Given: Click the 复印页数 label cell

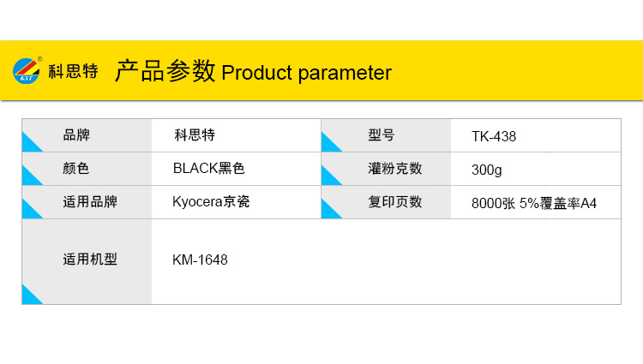Looking at the screenshot, I should click(x=395, y=203).
